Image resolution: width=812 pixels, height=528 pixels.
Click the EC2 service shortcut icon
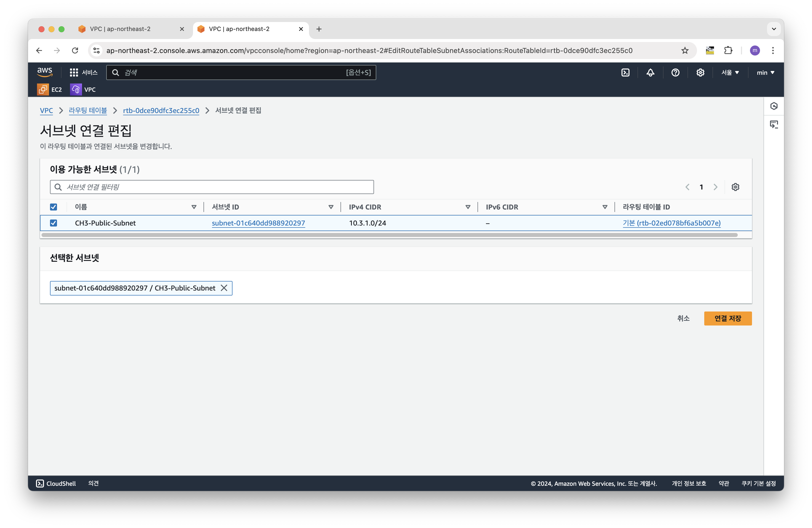click(43, 90)
